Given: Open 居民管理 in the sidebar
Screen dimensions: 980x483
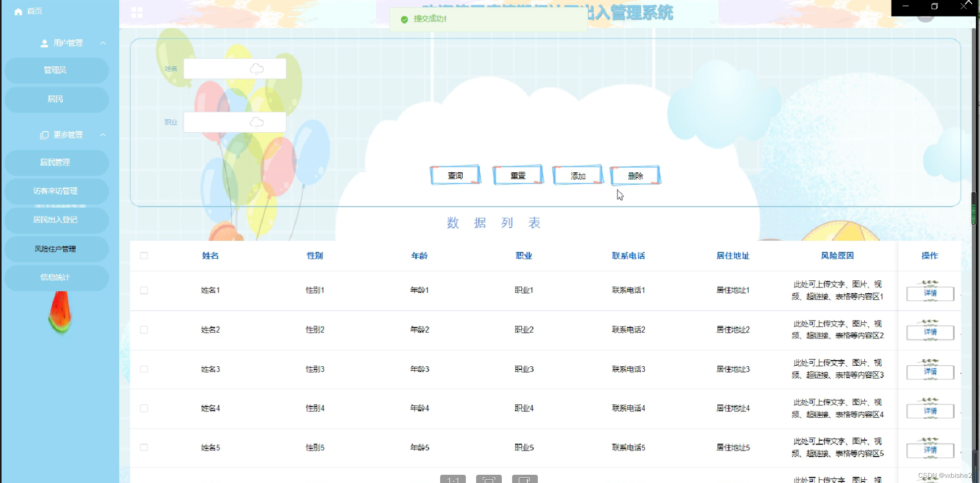Looking at the screenshot, I should click(57, 162).
